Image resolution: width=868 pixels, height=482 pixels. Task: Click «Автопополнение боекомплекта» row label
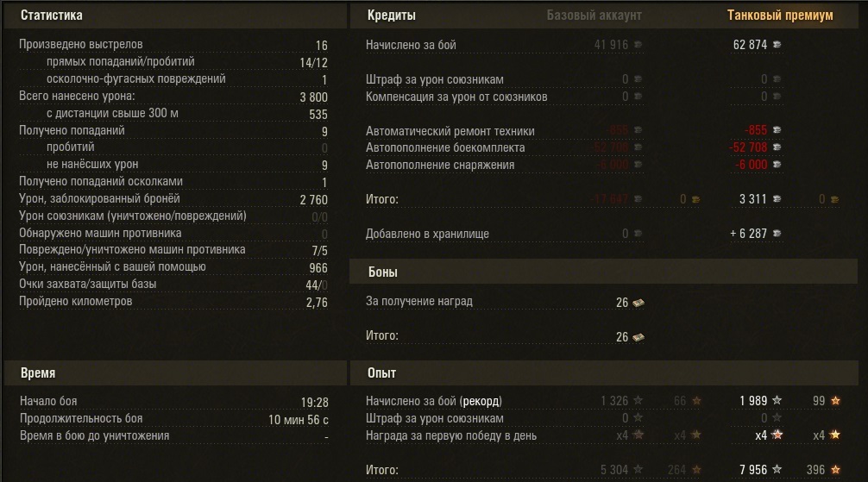(445, 148)
